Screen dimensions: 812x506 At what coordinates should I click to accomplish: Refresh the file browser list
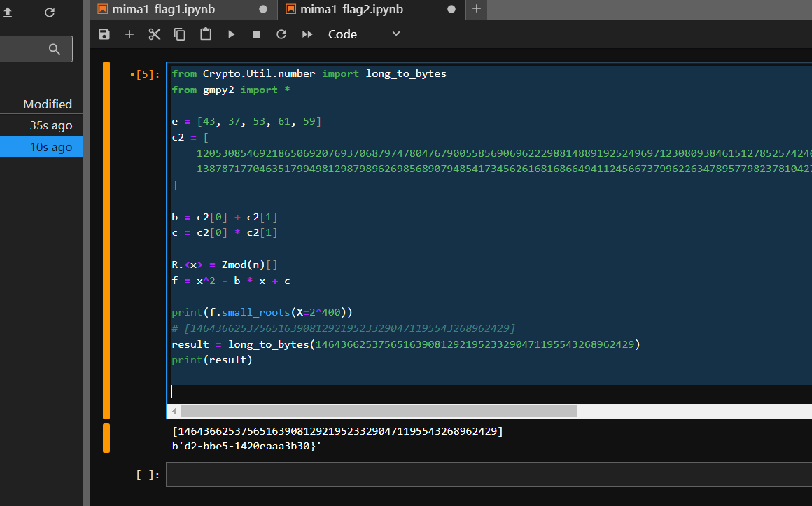[x=50, y=13]
